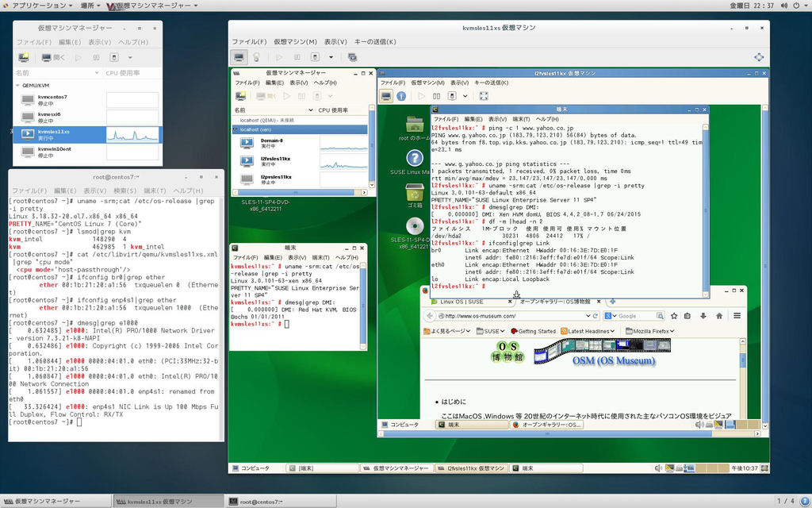
Task: Show hardware details lightbulb in kvmsles11xs toolbar
Action: pyautogui.click(x=256, y=57)
